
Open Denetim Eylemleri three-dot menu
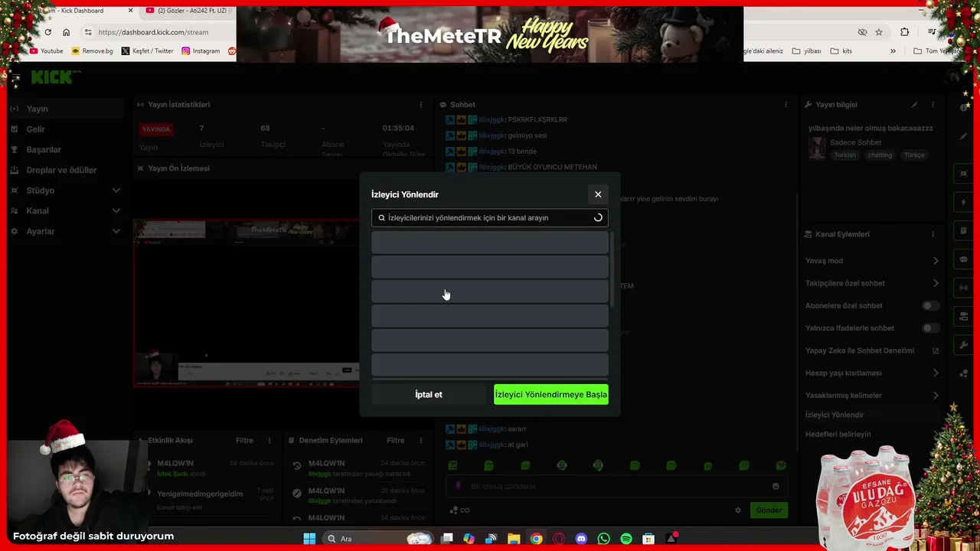pyautogui.click(x=420, y=441)
